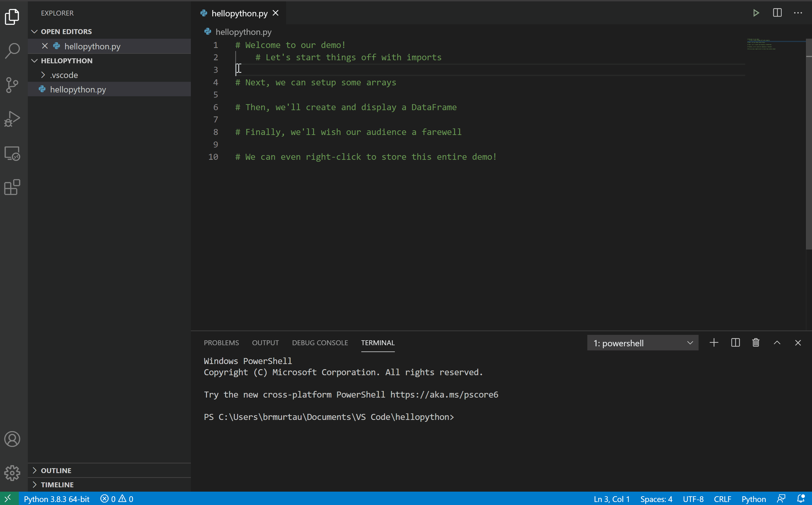Maximize the terminal panel size

(x=777, y=343)
